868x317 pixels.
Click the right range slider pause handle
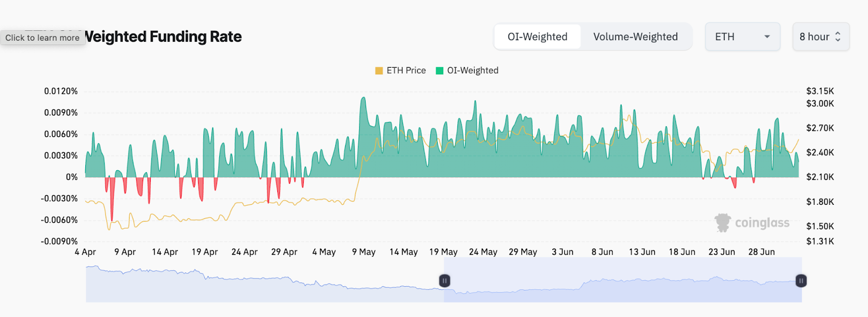pyautogui.click(x=801, y=281)
